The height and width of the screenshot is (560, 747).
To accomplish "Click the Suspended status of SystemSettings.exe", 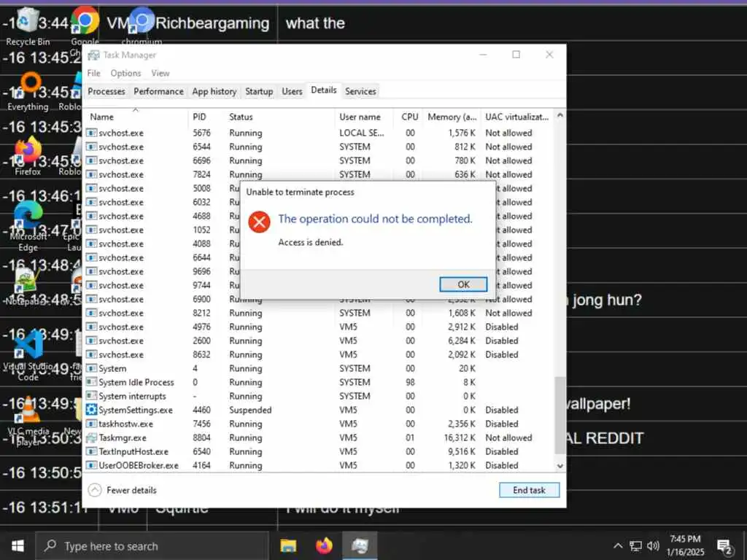I will (250, 410).
